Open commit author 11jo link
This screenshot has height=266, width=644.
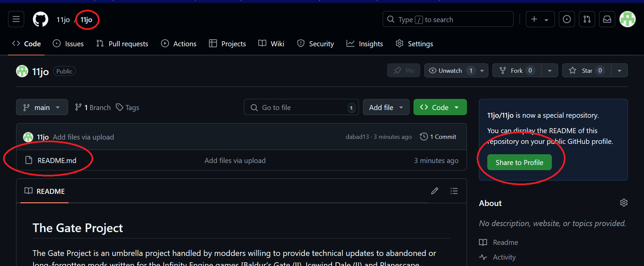click(43, 137)
